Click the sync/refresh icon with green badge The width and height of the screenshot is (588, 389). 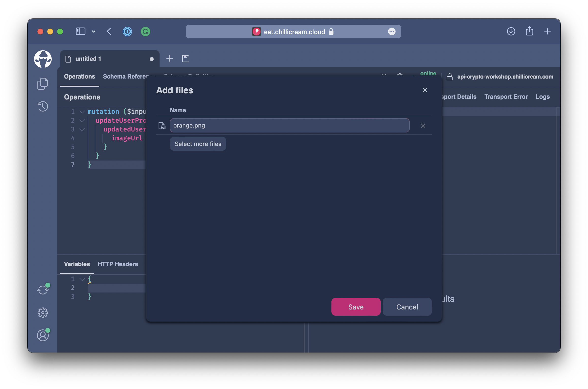tap(43, 290)
